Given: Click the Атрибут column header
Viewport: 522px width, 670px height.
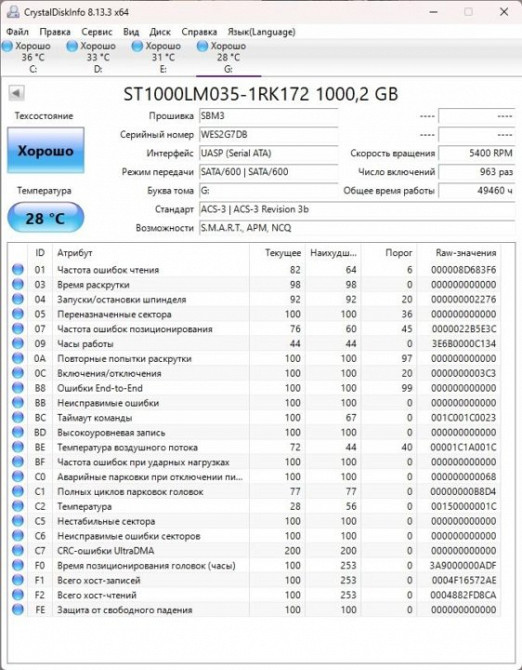Looking at the screenshot, I should [150, 253].
